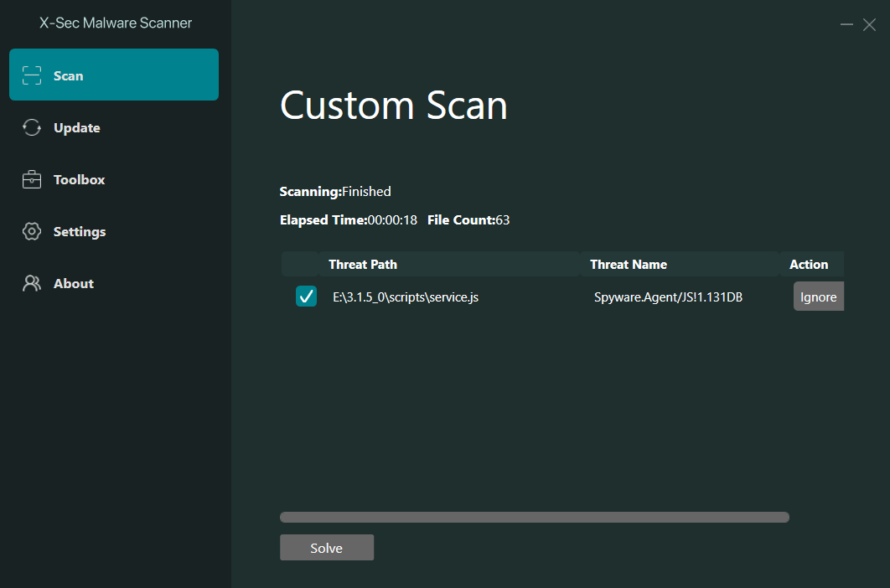Image resolution: width=890 pixels, height=588 pixels.
Task: Click the Scan viewfinder icon in sidebar
Action: [x=32, y=75]
